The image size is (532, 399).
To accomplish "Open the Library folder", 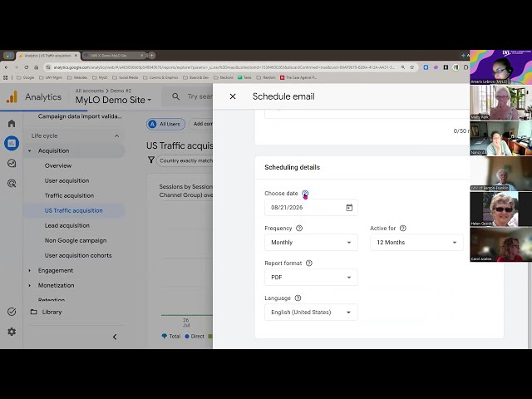I will pos(47,312).
